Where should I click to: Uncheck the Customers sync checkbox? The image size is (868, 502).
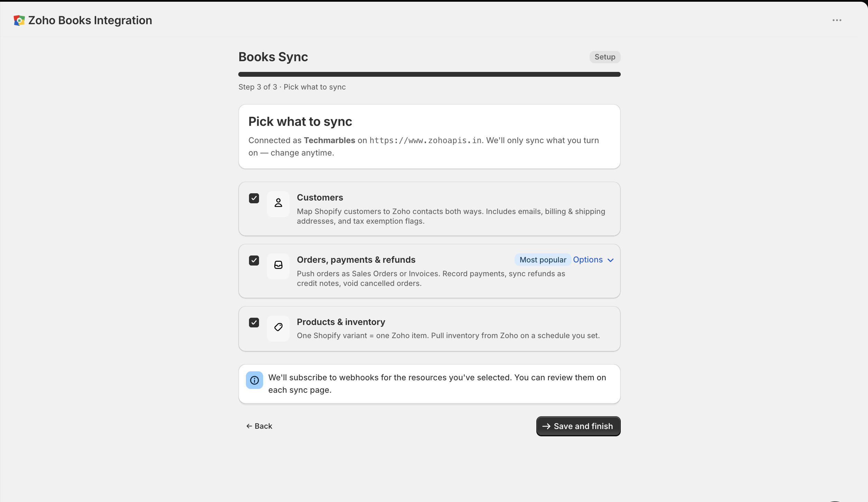click(x=254, y=198)
